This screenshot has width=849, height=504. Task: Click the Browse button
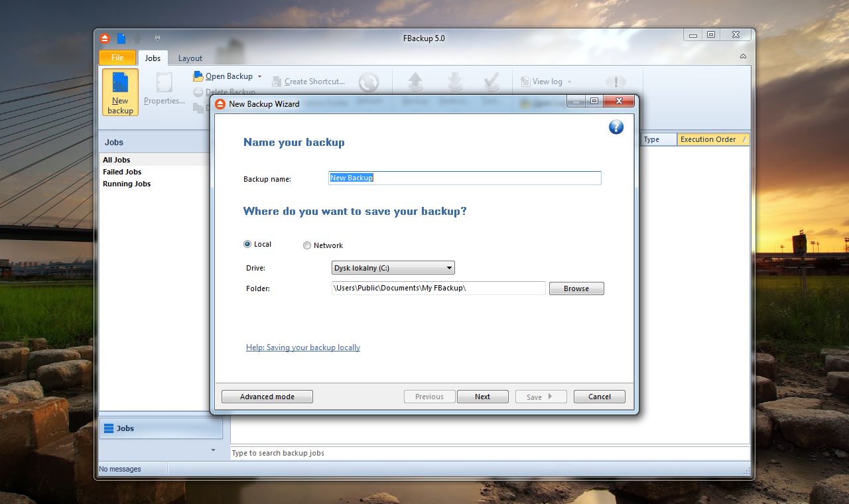[576, 288]
